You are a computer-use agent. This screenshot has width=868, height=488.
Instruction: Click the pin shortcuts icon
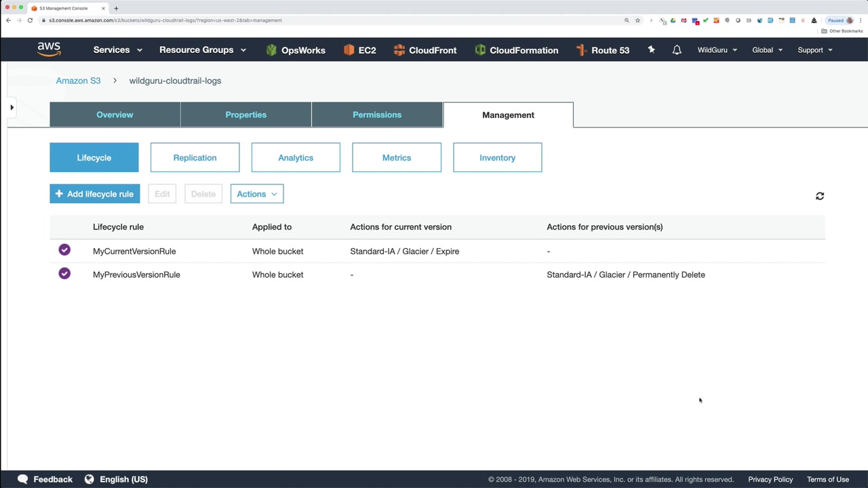[651, 50]
